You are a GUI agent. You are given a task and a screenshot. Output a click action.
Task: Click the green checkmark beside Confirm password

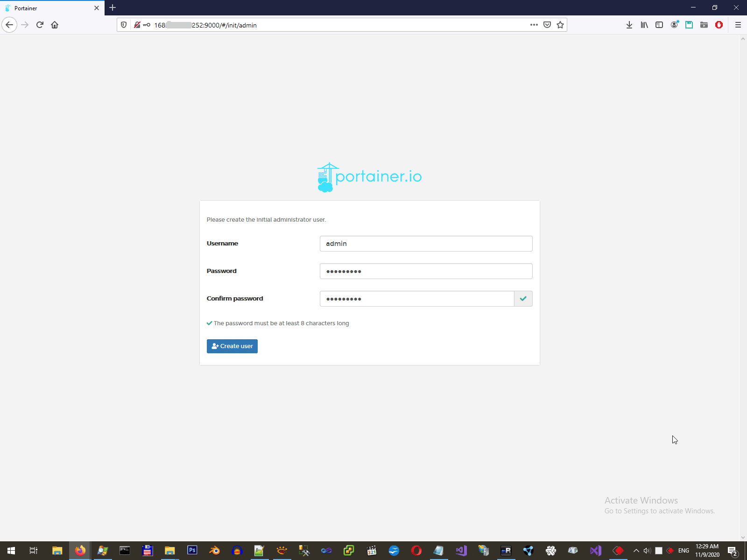(523, 299)
